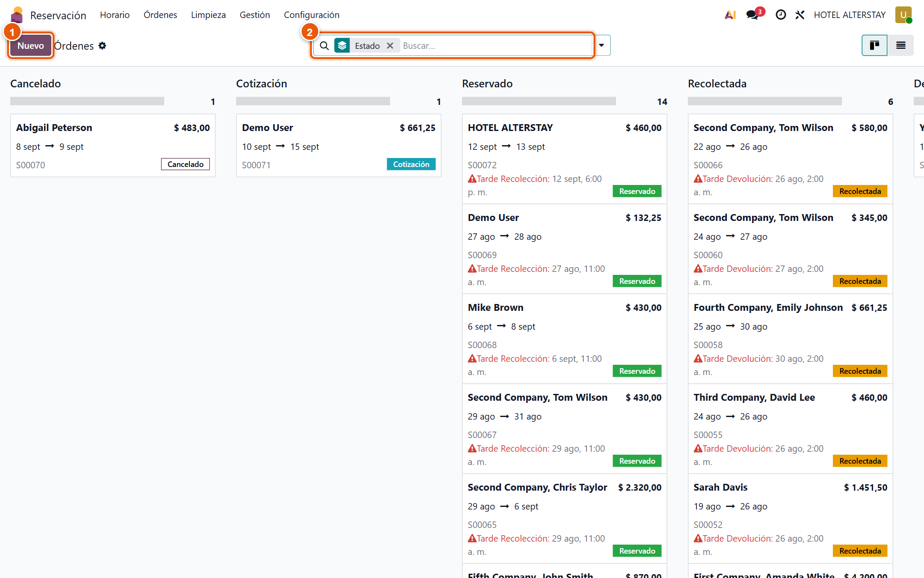Viewport: 924px width, 578px height.
Task: Remove the Estado group filter
Action: [390, 45]
